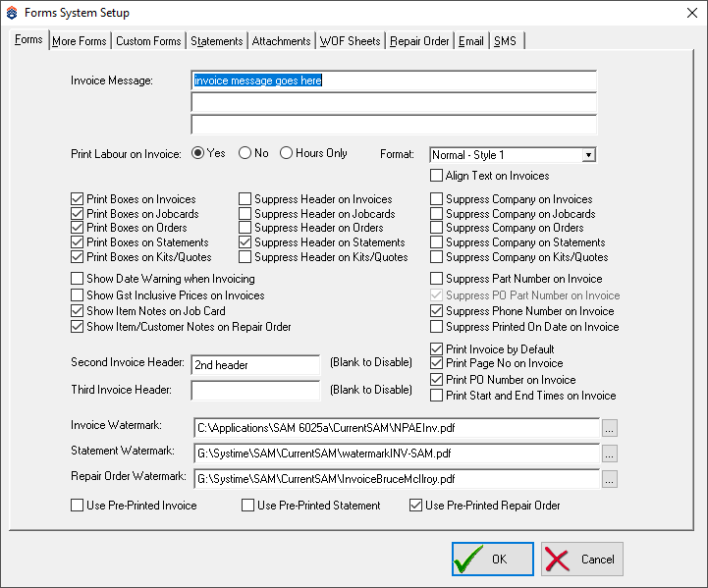This screenshot has width=708, height=588.
Task: Confirm settings with the OK button
Action: pyautogui.click(x=493, y=560)
